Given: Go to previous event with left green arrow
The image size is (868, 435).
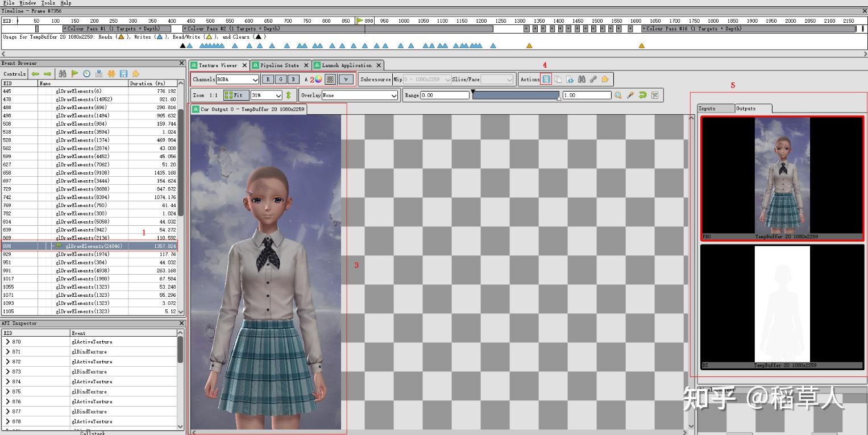Looking at the screenshot, I should tap(35, 74).
